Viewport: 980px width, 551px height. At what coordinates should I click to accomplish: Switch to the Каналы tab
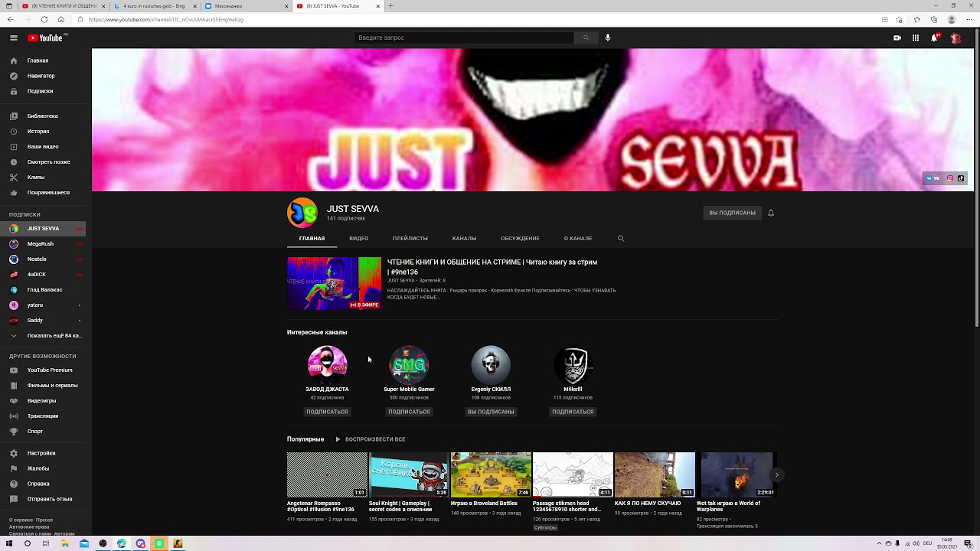click(x=464, y=238)
